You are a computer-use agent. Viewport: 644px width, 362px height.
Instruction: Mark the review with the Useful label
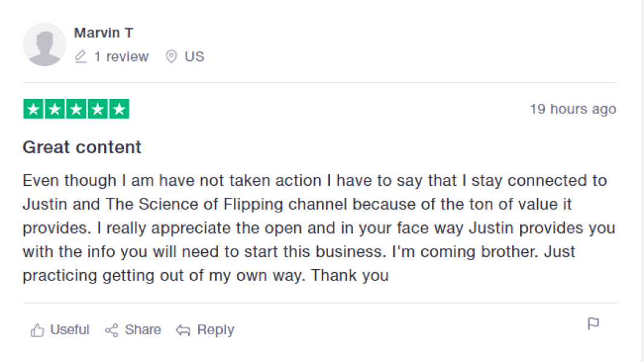coord(69,330)
